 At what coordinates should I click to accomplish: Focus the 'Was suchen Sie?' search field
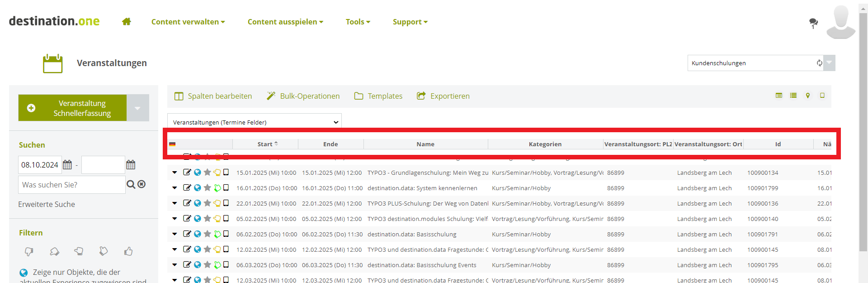[72, 185]
